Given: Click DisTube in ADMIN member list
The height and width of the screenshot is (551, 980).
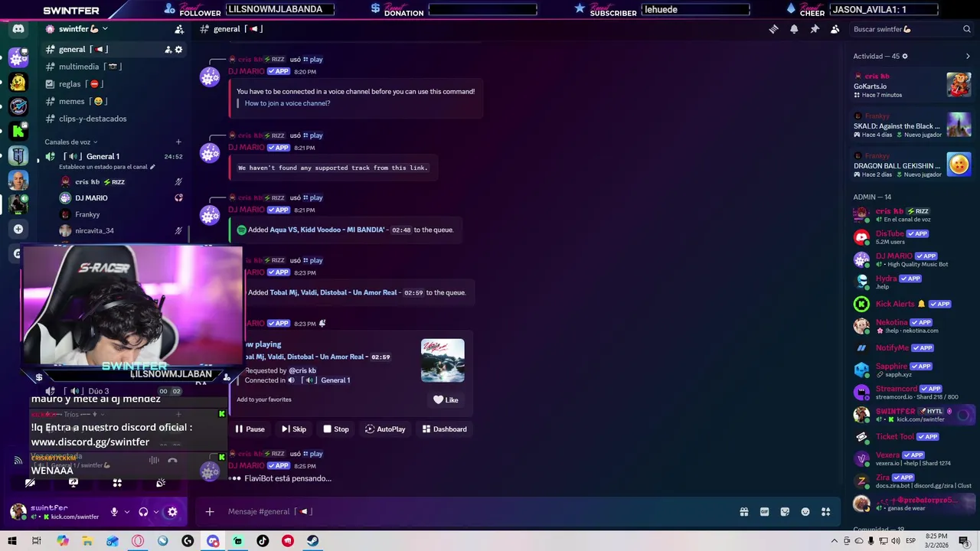Looking at the screenshot, I should (912, 237).
